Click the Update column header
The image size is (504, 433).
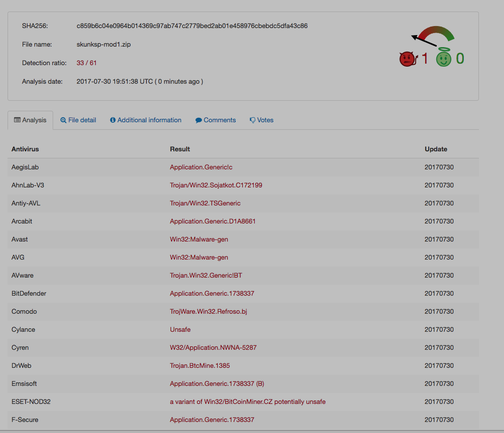coord(436,149)
